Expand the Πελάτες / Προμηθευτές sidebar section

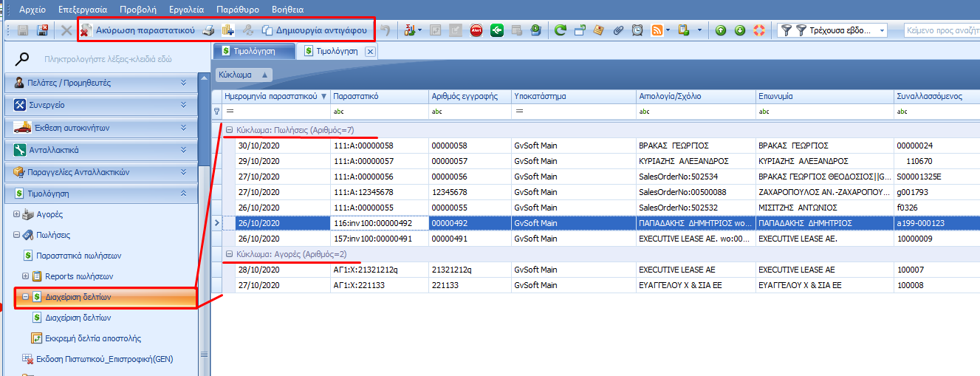click(183, 83)
